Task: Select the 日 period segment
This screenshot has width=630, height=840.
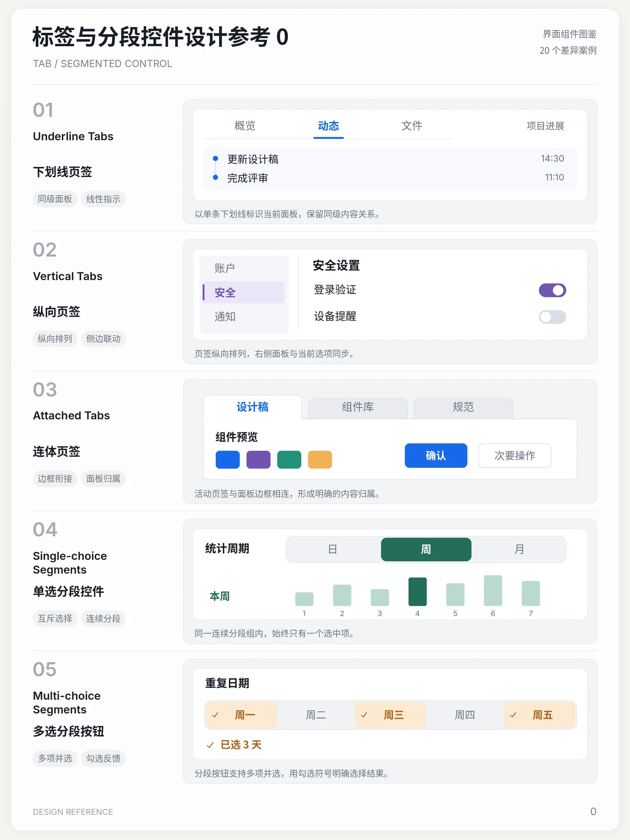Action: tap(333, 550)
